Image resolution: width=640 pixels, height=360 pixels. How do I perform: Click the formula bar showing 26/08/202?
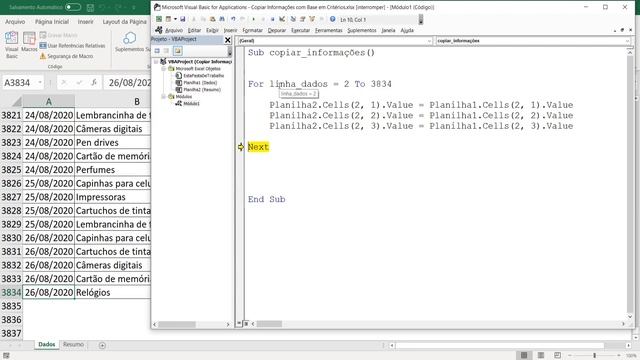(127, 82)
